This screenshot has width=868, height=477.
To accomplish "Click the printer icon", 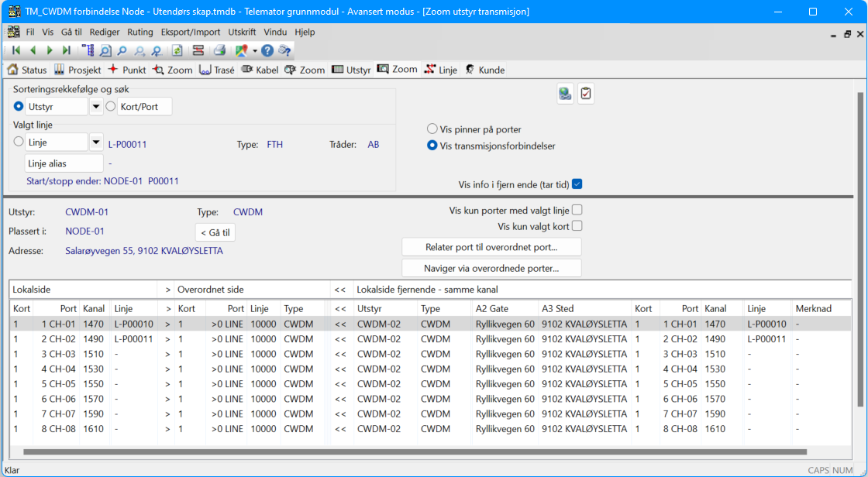I will coord(220,50).
